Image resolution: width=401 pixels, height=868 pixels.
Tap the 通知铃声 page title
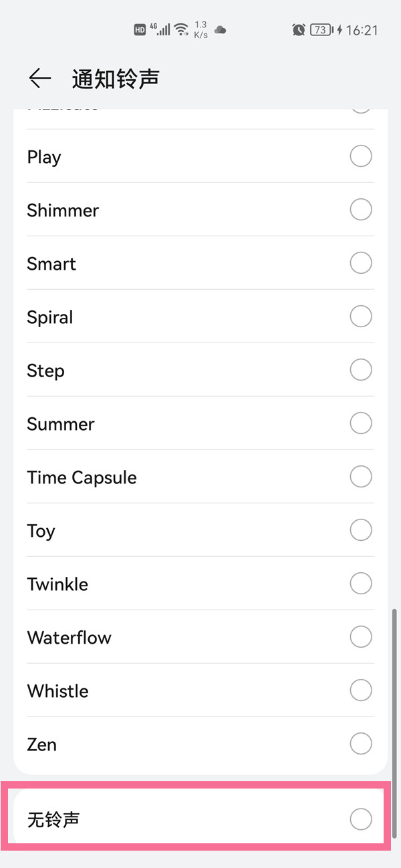pos(116,79)
